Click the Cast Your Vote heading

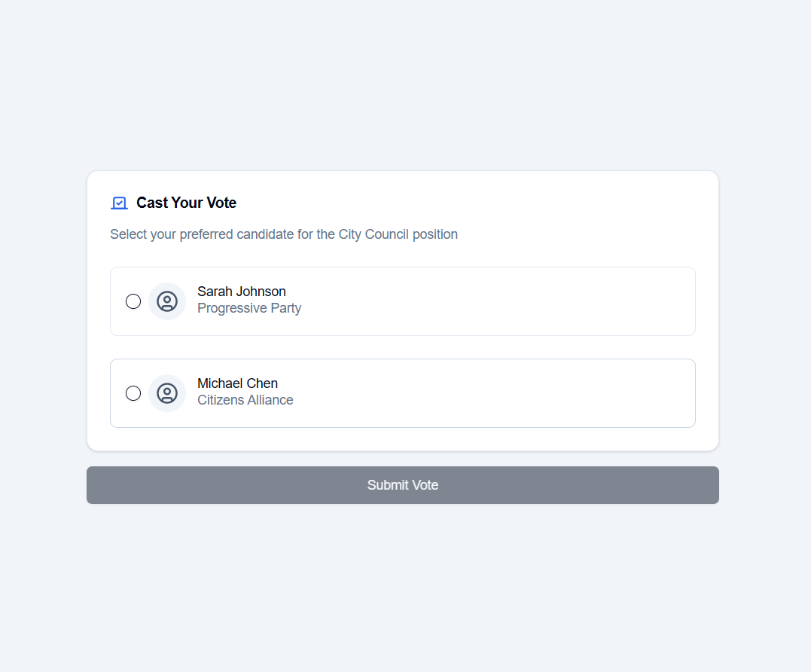pyautogui.click(x=186, y=203)
